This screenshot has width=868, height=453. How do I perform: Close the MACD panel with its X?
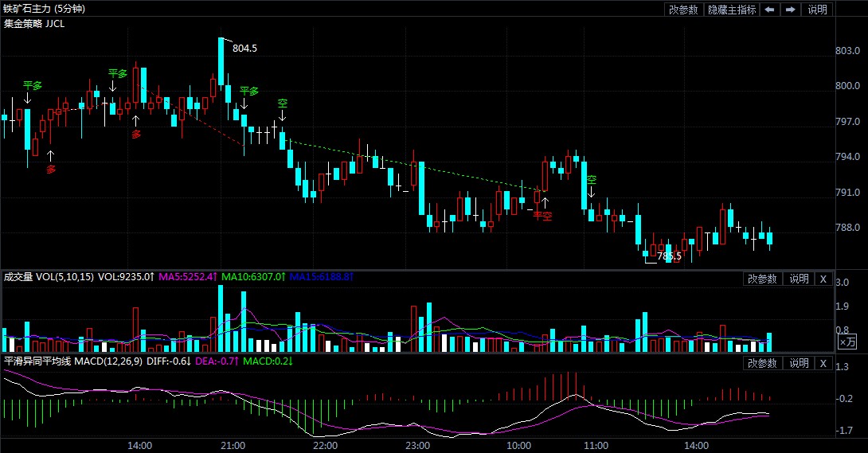pyautogui.click(x=823, y=363)
